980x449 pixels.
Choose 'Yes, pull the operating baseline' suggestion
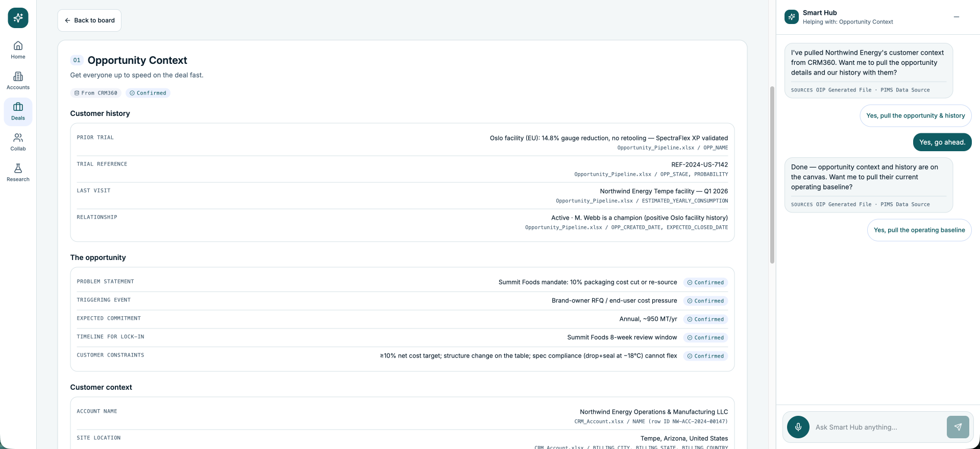pos(919,230)
